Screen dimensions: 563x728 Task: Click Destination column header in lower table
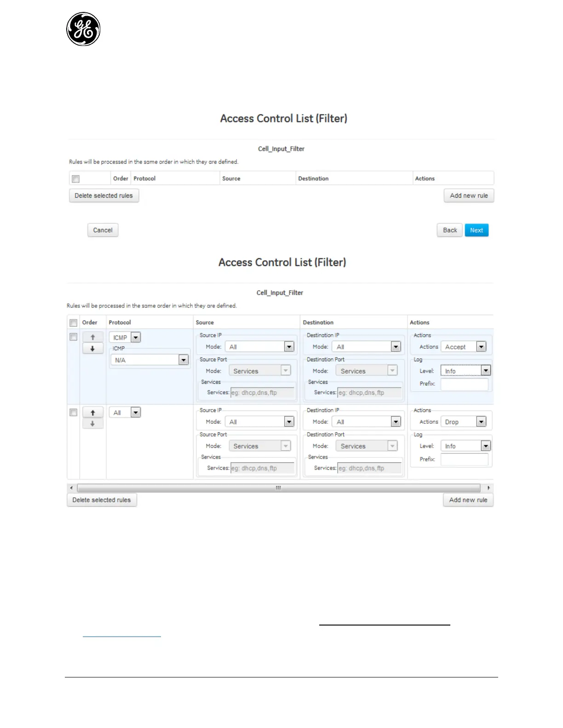click(318, 323)
